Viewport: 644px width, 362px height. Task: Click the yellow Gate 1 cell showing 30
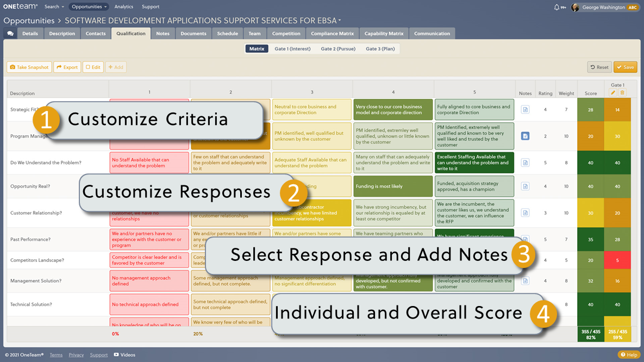tap(617, 136)
